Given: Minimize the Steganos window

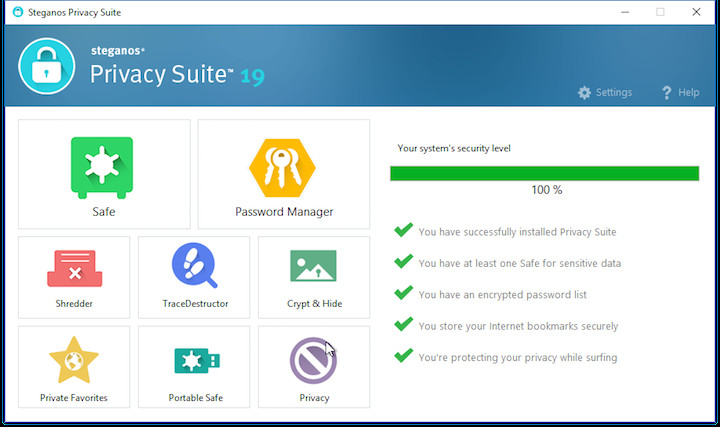Looking at the screenshot, I should point(625,12).
